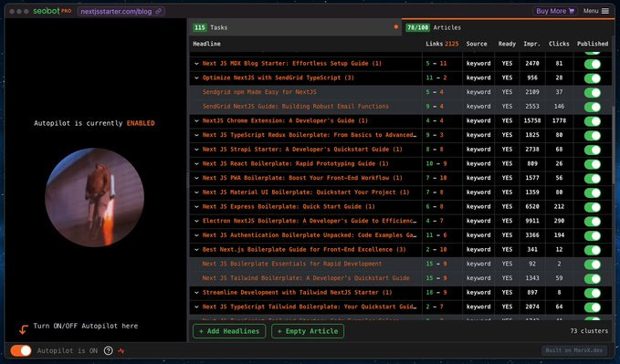Switch to the Articles tab
620x364 pixels.
(508, 27)
